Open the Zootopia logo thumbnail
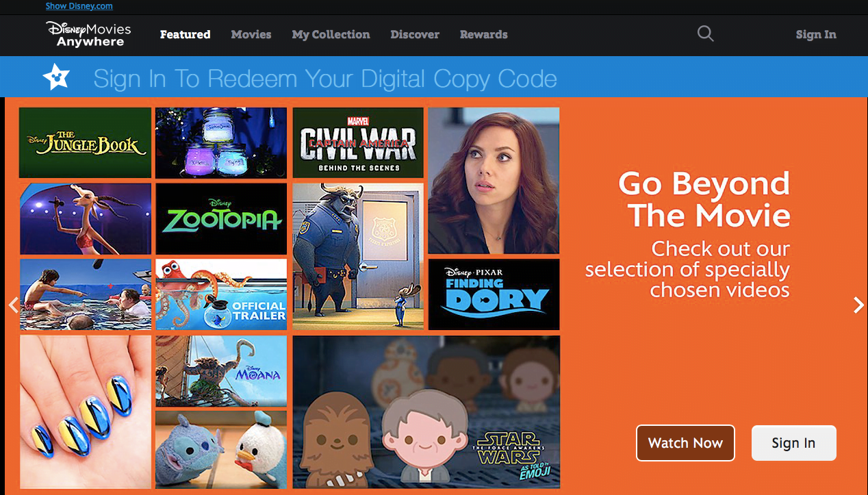Image resolution: width=868 pixels, height=495 pixels. [x=221, y=218]
